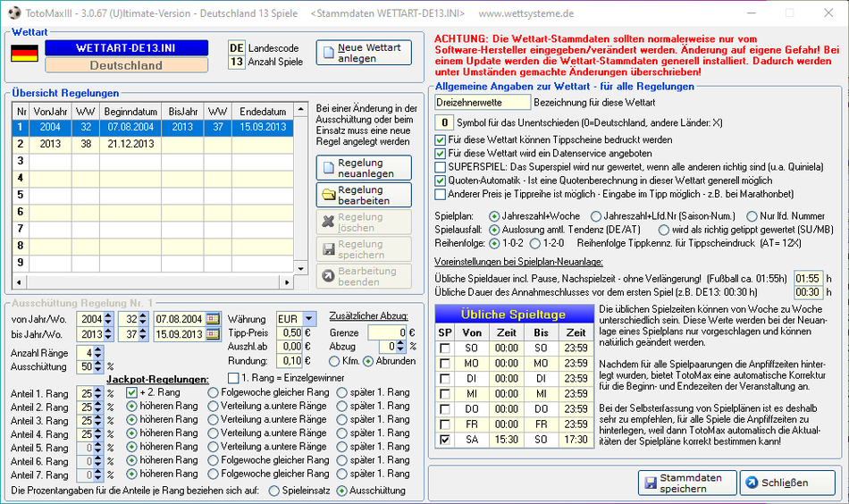Image resolution: width=849 pixels, height=504 pixels.
Task: Toggle the SA Spieltag checkbox
Action: [x=444, y=440]
